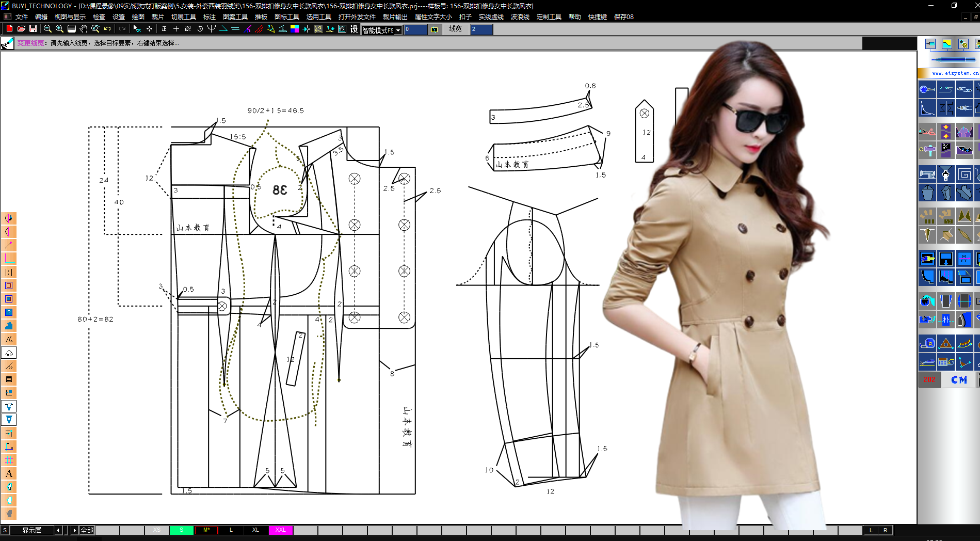This screenshot has height=541, width=980.
Task: Select the green S size swatch
Action: [182, 530]
